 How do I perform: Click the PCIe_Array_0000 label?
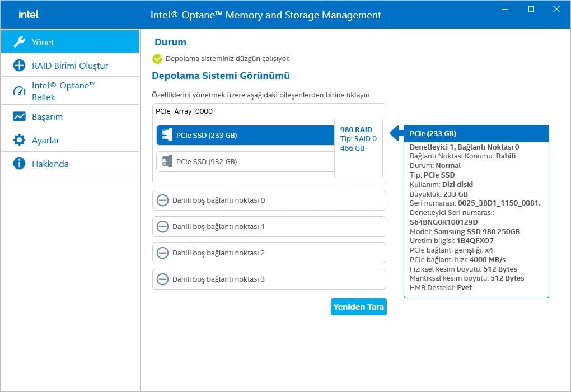184,111
